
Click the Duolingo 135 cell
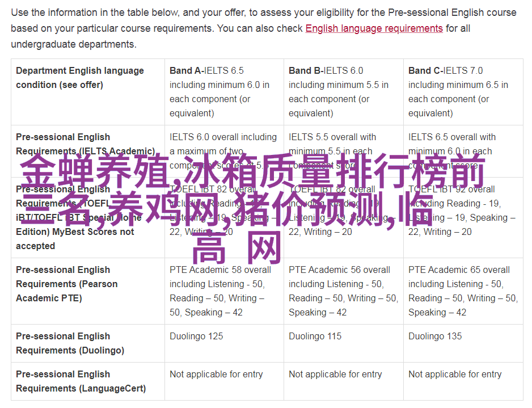tap(435, 337)
